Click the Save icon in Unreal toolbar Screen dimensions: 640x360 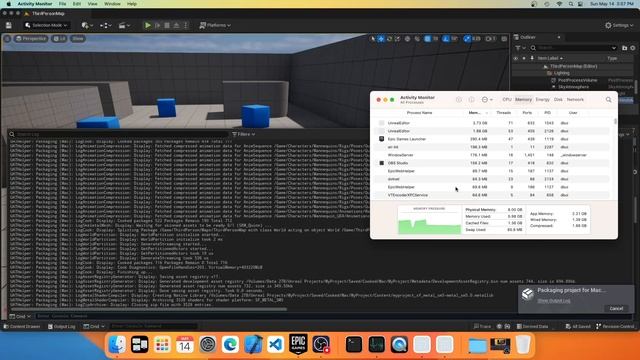pyautogui.click(x=9, y=25)
